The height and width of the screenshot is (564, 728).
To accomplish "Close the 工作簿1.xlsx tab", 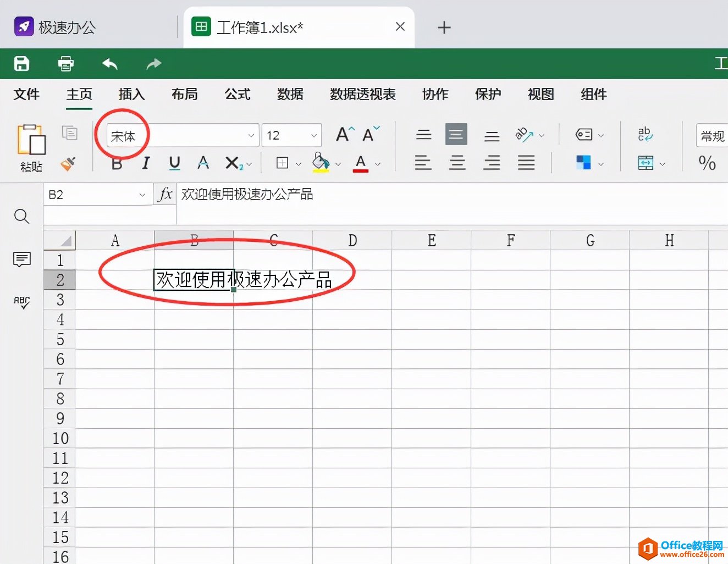I will (400, 26).
